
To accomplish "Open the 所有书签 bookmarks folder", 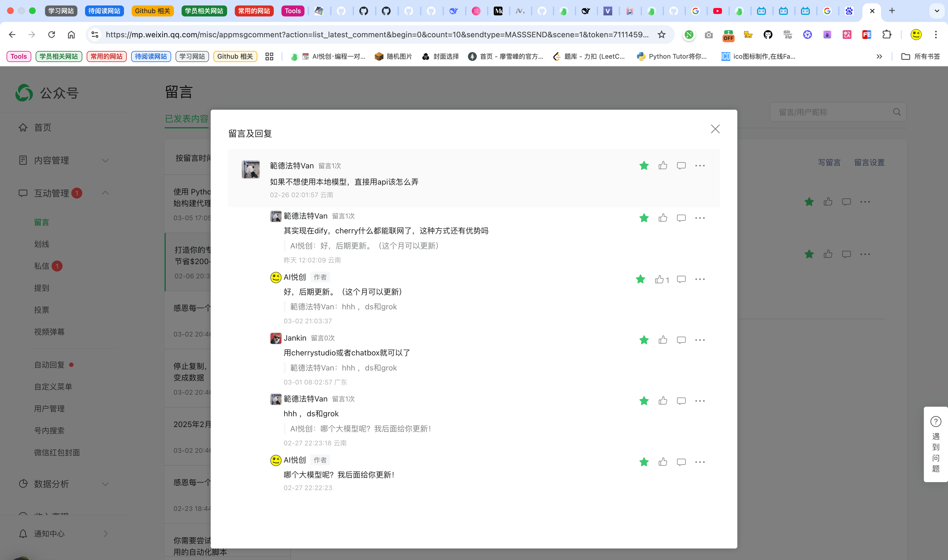I will coord(921,56).
